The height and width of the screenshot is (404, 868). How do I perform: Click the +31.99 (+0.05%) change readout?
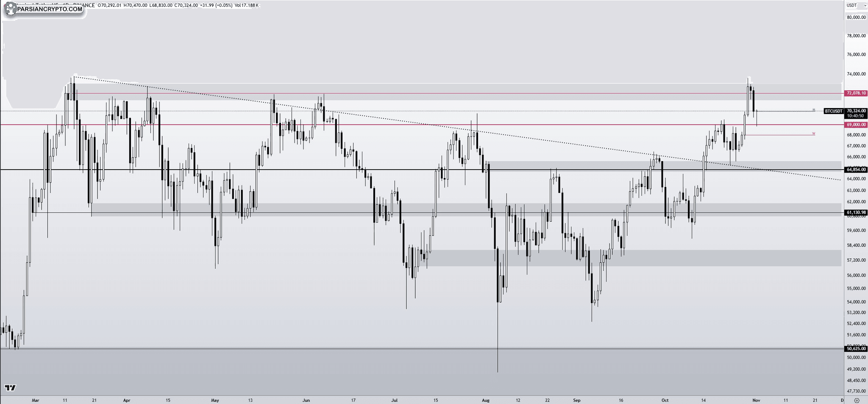click(216, 6)
